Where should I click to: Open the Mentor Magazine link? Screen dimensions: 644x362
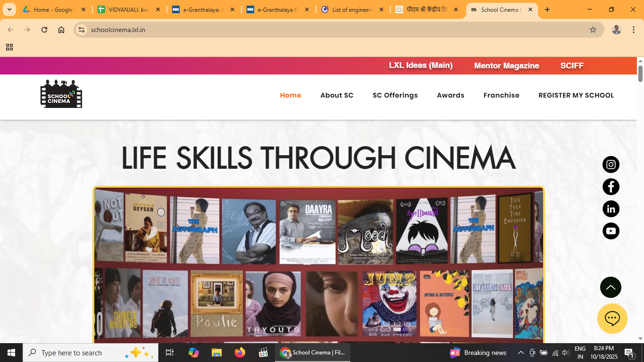tap(506, 66)
